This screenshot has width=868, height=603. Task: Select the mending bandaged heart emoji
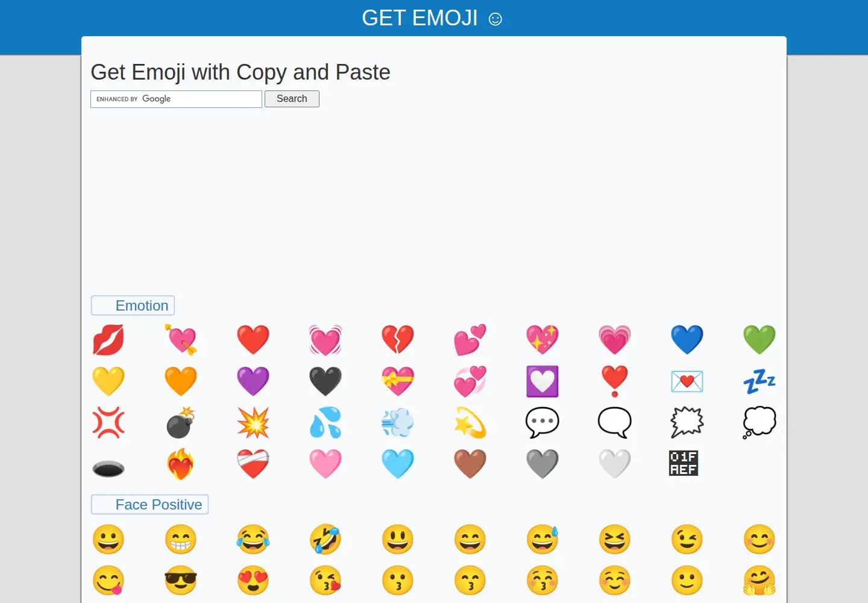253,464
